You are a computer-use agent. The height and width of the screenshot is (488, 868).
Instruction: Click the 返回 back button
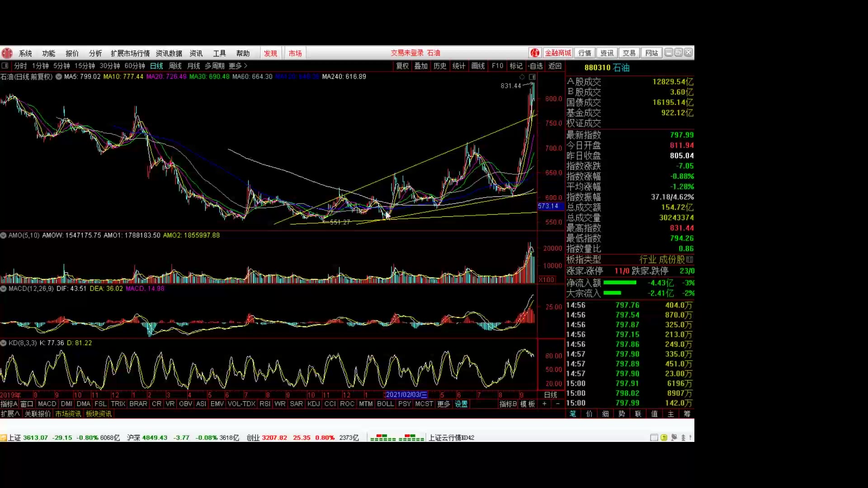[x=555, y=66]
